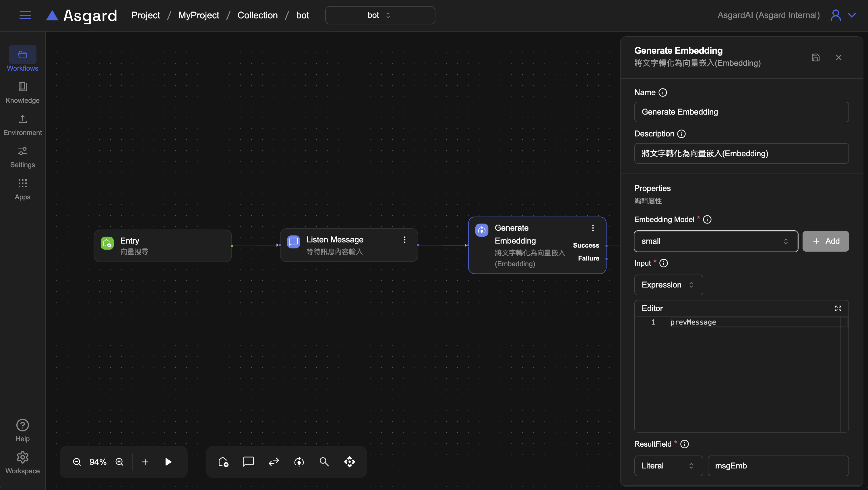The height and width of the screenshot is (490, 868).
Task: Click the swap arrows toolbar icon
Action: [x=274, y=462]
